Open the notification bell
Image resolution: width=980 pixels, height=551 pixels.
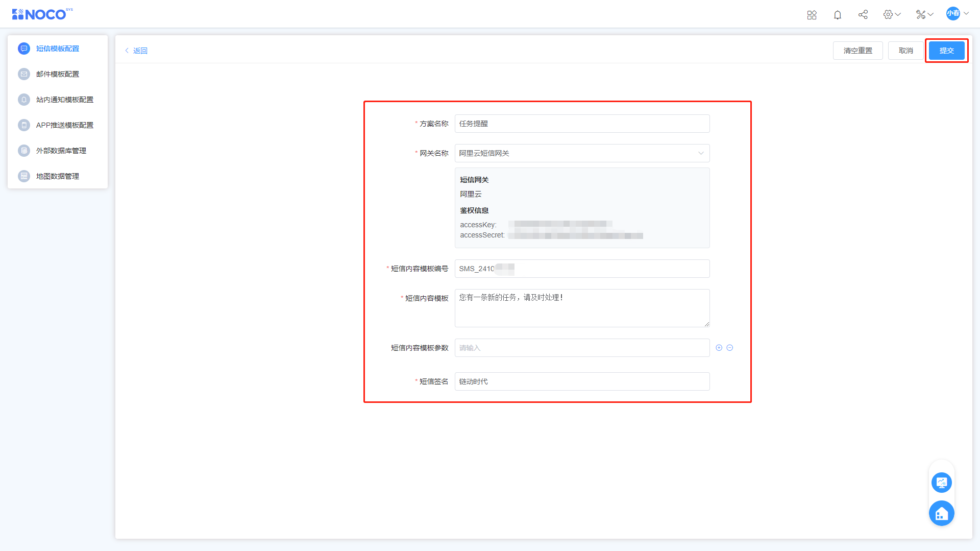(x=838, y=15)
